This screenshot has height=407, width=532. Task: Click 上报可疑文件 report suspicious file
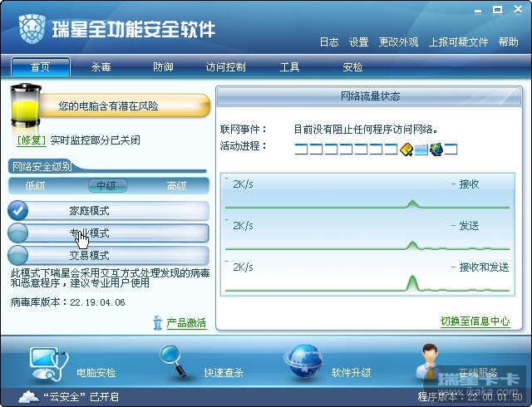coord(458,42)
